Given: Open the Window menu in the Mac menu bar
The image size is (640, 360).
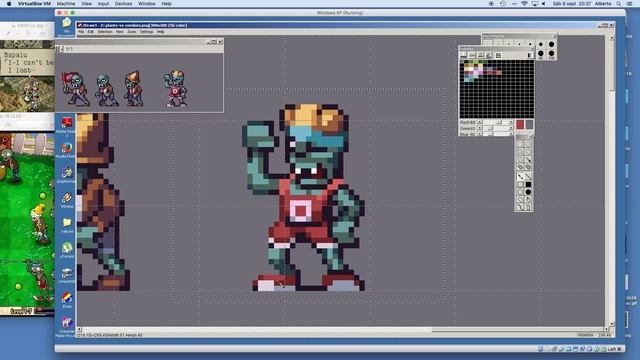Looking at the screenshot, I should (147, 4).
